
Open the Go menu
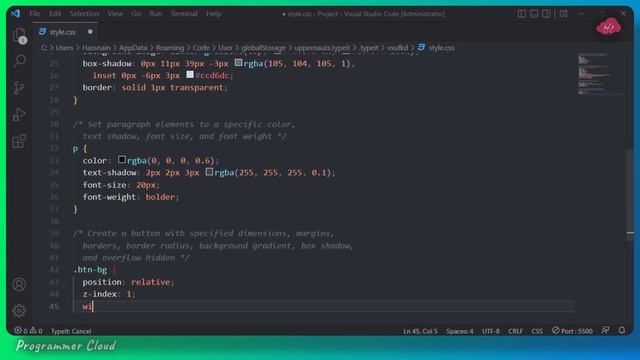pos(136,13)
